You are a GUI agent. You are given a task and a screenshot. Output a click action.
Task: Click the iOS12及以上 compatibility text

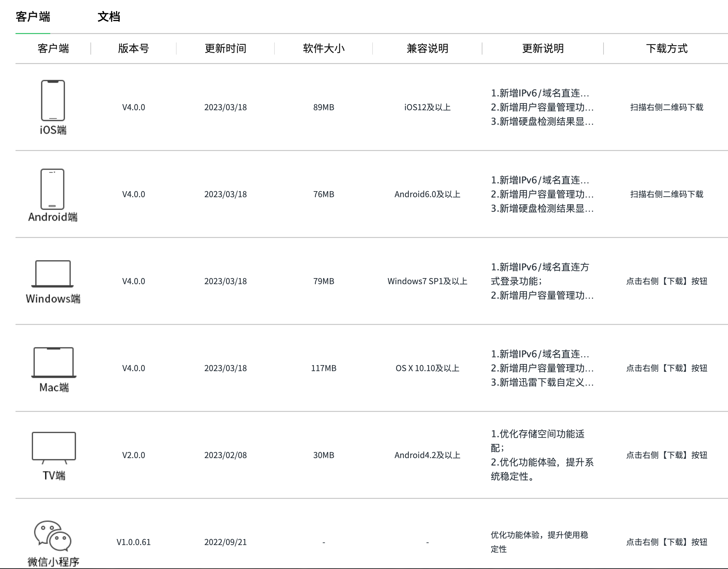tap(427, 108)
